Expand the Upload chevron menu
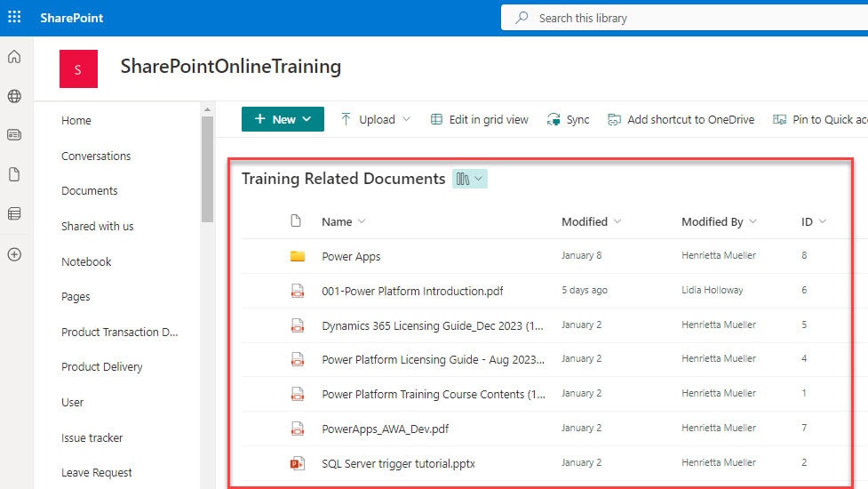 tap(406, 119)
